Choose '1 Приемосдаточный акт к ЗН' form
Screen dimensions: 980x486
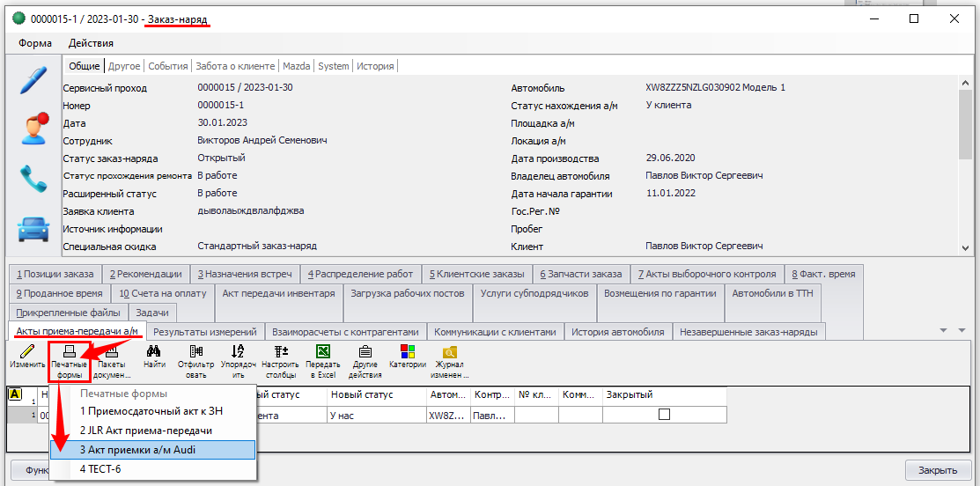152,411
